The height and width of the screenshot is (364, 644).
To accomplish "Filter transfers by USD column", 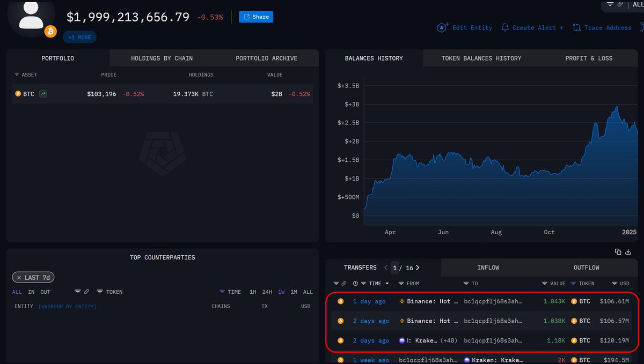I will pyautogui.click(x=621, y=283).
